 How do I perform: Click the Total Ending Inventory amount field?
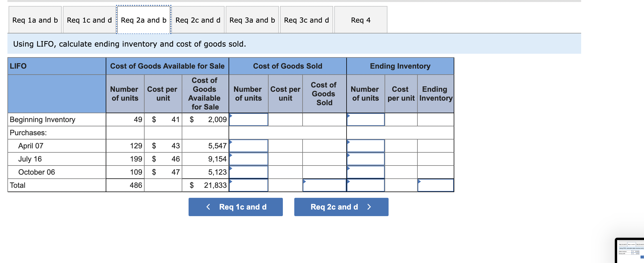435,185
